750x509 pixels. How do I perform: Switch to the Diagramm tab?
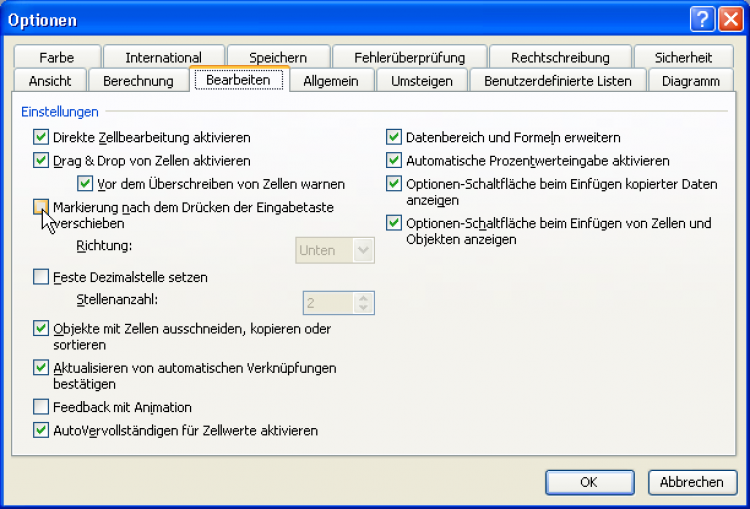click(690, 81)
